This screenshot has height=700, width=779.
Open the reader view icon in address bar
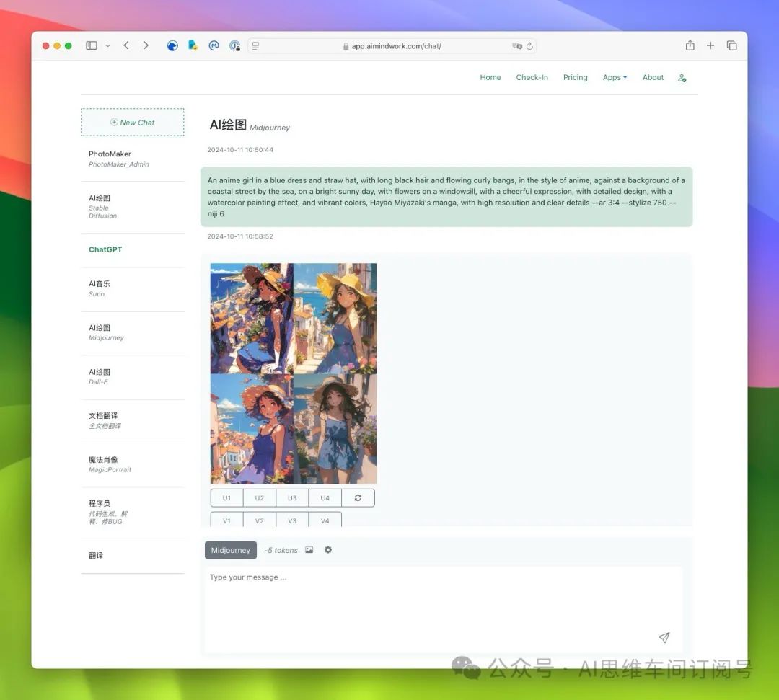pyautogui.click(x=255, y=45)
